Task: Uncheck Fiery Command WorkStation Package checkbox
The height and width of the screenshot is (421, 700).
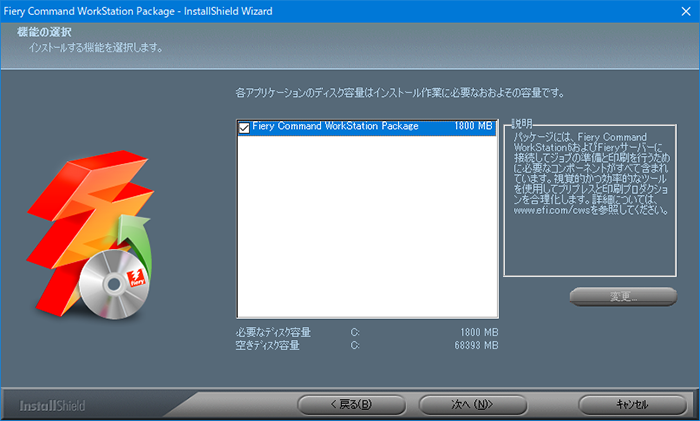Action: point(244,128)
